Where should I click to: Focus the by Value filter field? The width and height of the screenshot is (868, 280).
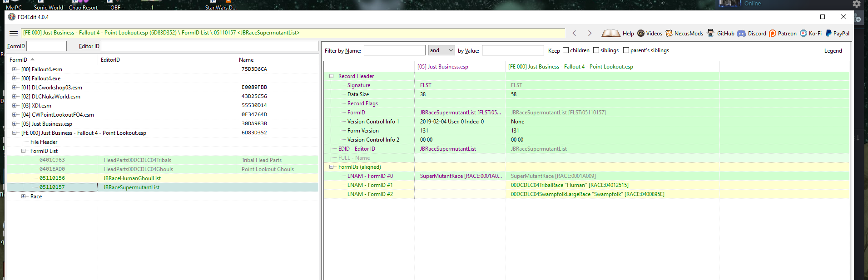[x=513, y=50]
